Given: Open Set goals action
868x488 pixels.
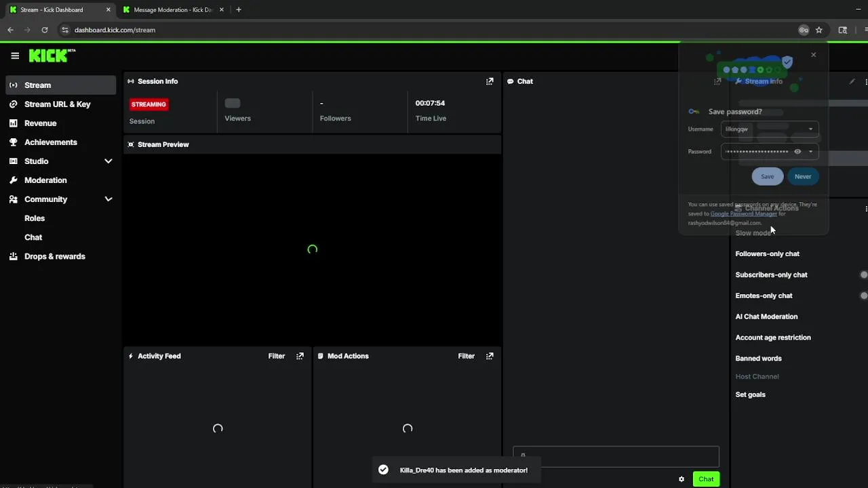Looking at the screenshot, I should tap(750, 394).
